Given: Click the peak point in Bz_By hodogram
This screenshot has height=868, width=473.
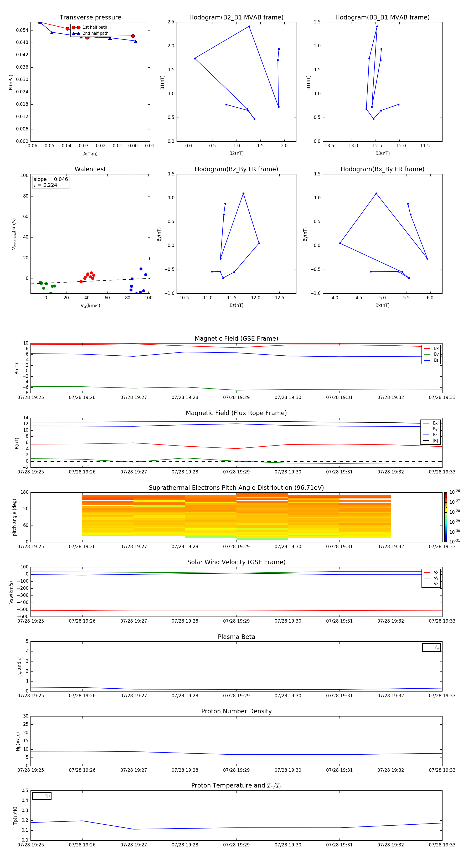Looking at the screenshot, I should 243,193.
